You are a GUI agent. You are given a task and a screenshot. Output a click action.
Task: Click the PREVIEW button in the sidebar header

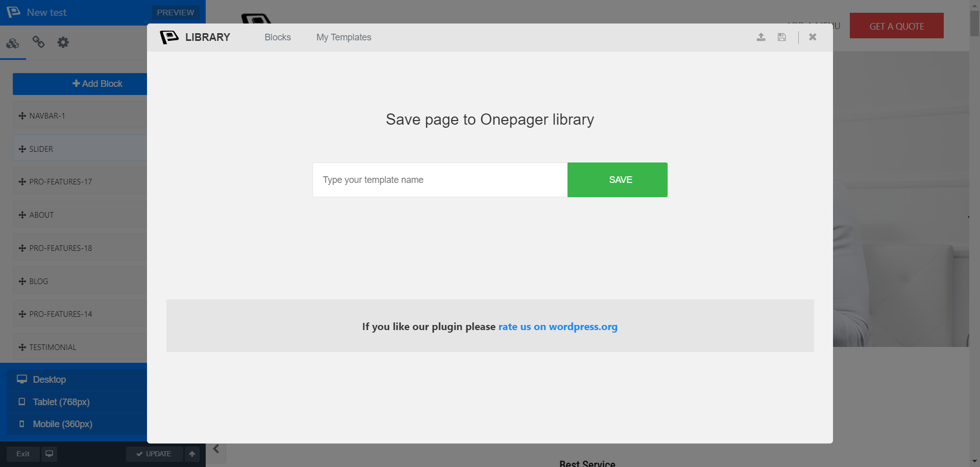[x=176, y=12]
